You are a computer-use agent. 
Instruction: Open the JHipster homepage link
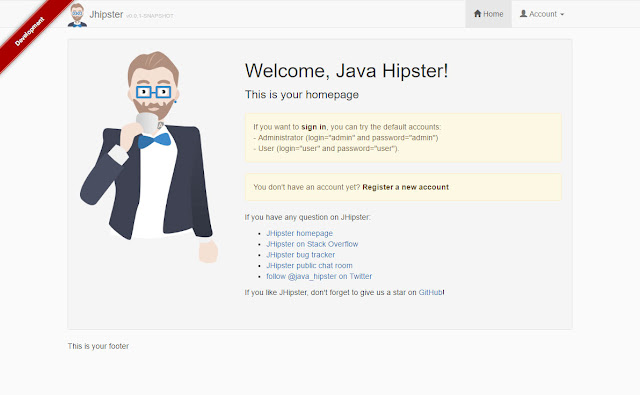tap(299, 233)
